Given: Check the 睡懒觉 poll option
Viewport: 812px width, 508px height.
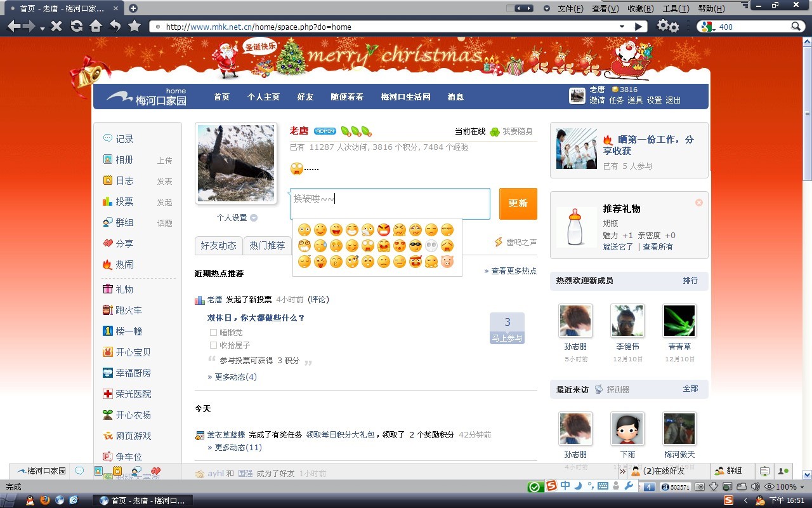Looking at the screenshot, I should point(214,332).
